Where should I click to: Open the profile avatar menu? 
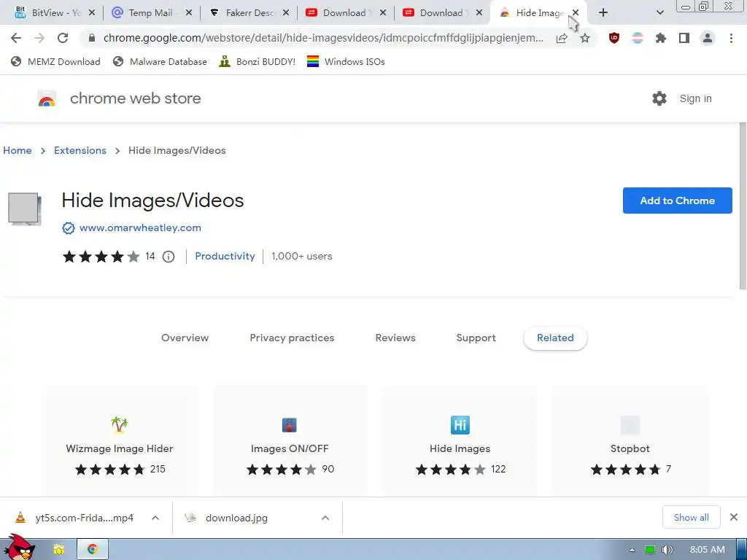click(708, 38)
